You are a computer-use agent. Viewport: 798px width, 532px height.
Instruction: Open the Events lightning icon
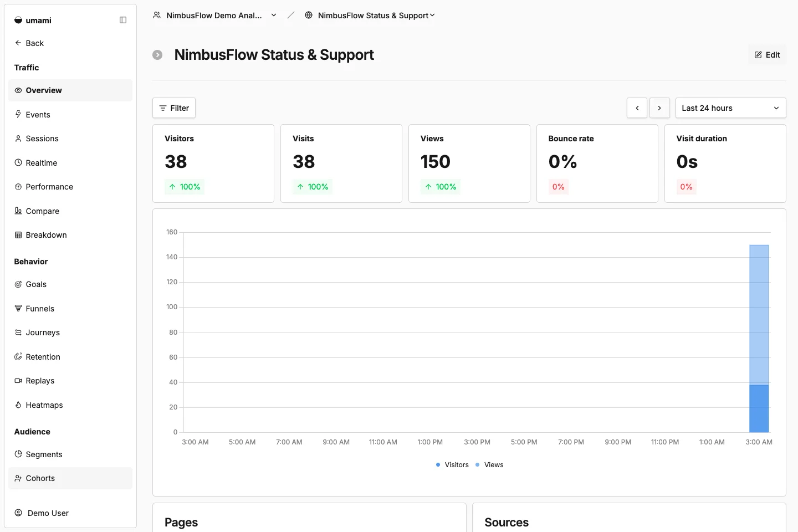[x=18, y=114]
